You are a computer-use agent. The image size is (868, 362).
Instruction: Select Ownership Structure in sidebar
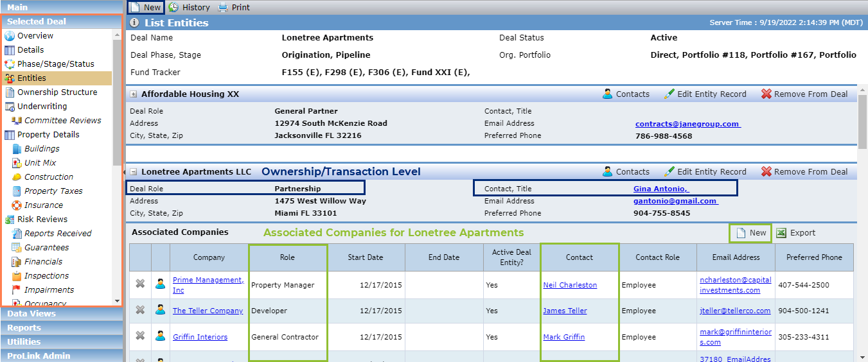[x=57, y=92]
